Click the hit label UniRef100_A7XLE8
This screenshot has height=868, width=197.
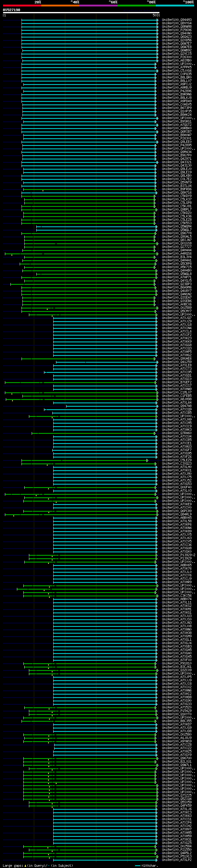coord(177,365)
